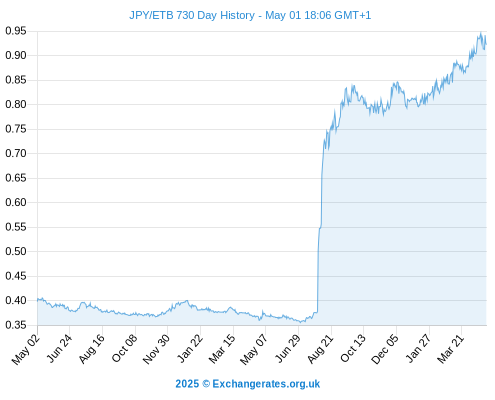
Task: Click the 0.35 y-axis value label
Action: pos(16,325)
